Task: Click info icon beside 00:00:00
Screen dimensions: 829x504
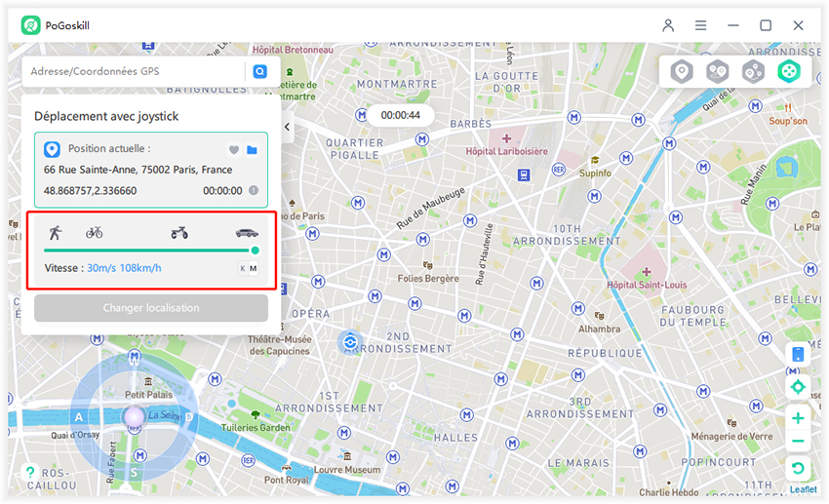Action: 254,190
